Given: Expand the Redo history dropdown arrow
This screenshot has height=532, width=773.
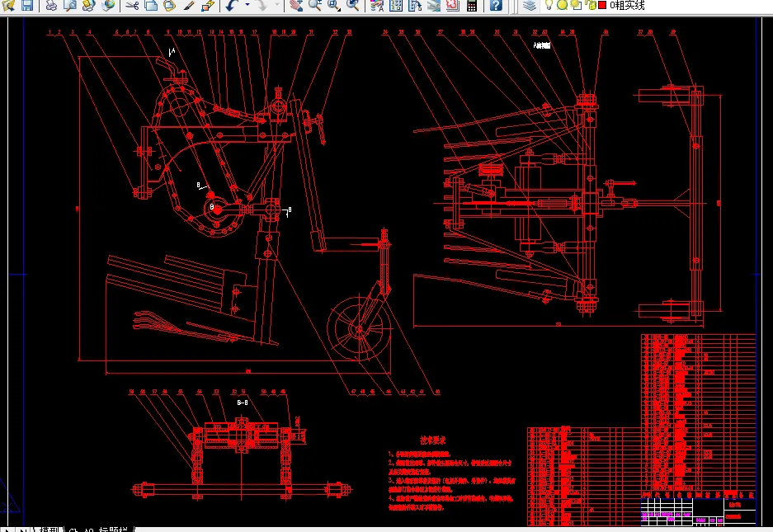Looking at the screenshot, I should pyautogui.click(x=276, y=5).
